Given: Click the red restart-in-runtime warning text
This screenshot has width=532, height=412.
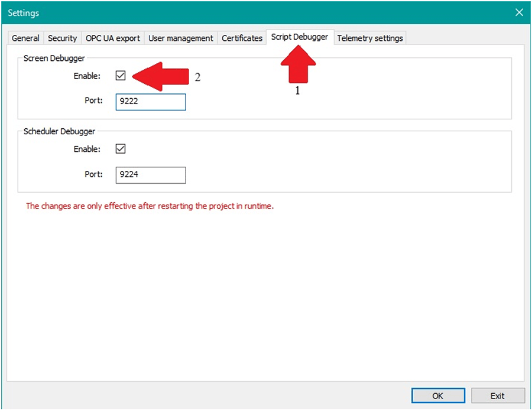Looking at the screenshot, I should [150, 206].
